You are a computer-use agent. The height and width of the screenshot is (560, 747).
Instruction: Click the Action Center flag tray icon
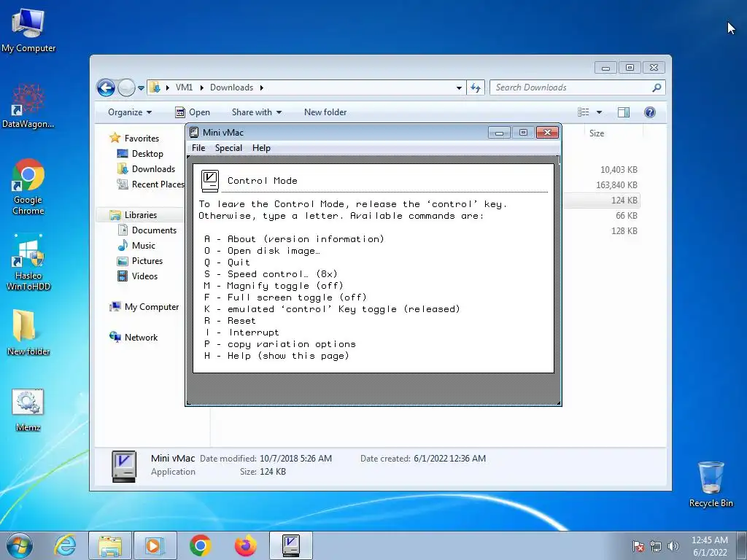(x=638, y=546)
